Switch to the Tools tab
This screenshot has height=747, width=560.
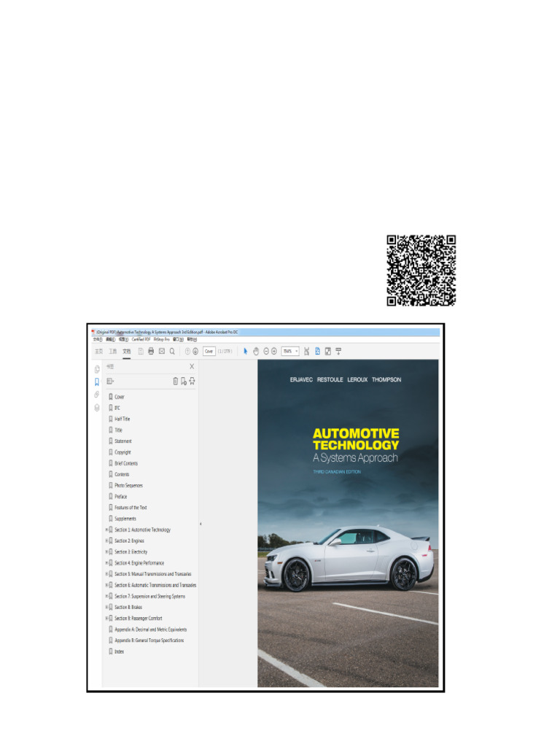point(112,351)
